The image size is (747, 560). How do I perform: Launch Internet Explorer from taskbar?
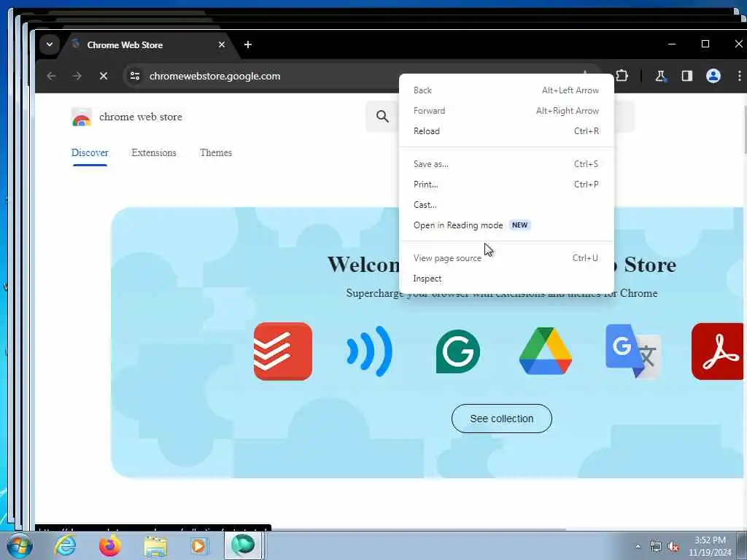(65, 545)
